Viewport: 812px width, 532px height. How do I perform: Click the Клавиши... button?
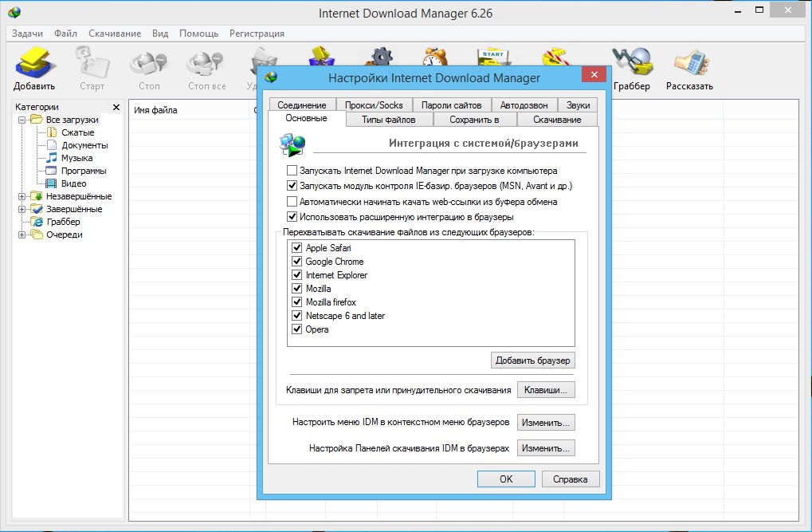pyautogui.click(x=546, y=390)
